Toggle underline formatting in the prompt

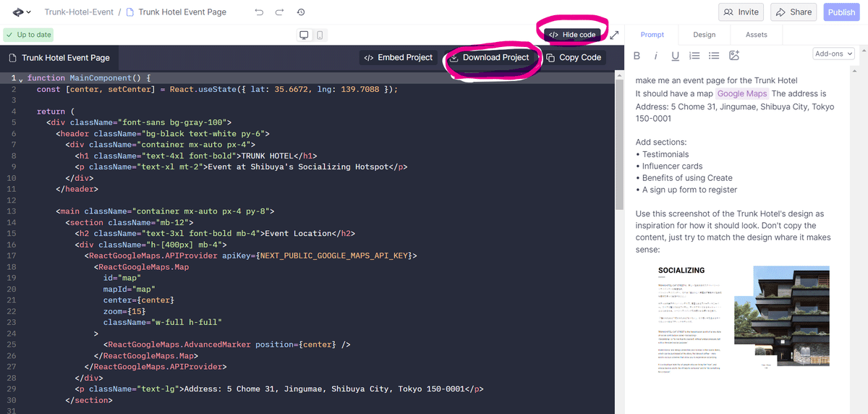(x=675, y=56)
